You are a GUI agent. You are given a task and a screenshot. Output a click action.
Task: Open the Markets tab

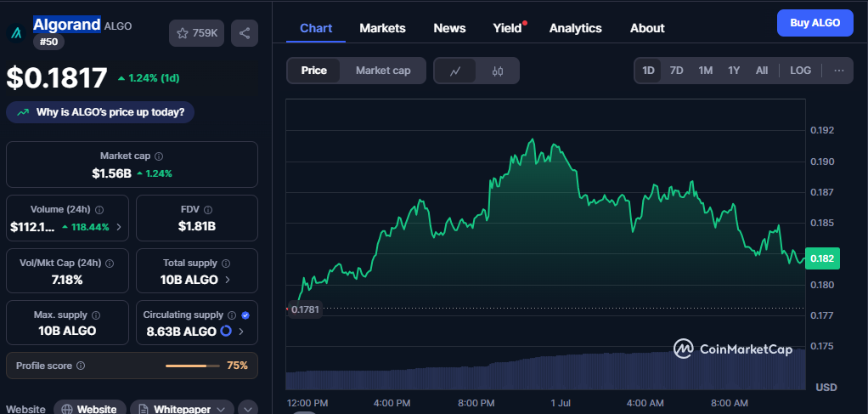click(382, 28)
